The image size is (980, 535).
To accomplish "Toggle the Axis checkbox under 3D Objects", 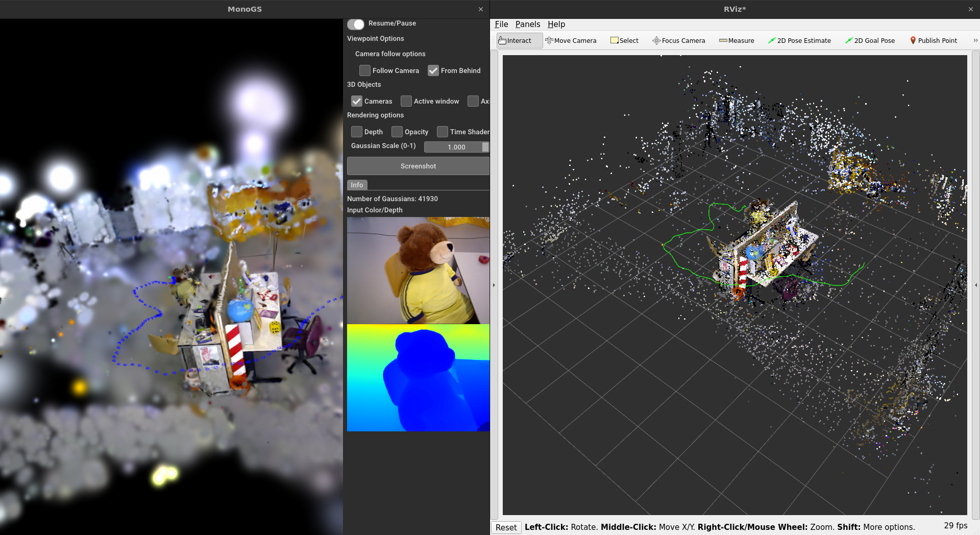I will pos(473,101).
